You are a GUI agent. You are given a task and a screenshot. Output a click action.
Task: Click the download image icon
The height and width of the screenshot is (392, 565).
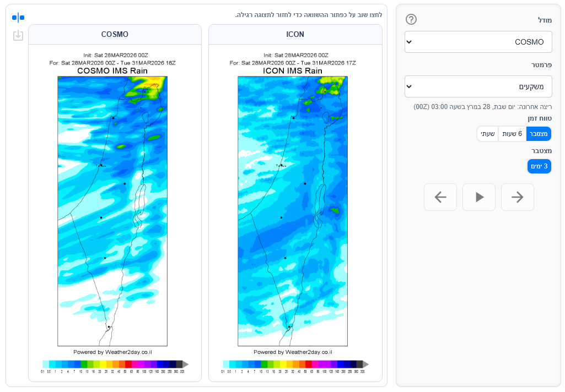(18, 36)
